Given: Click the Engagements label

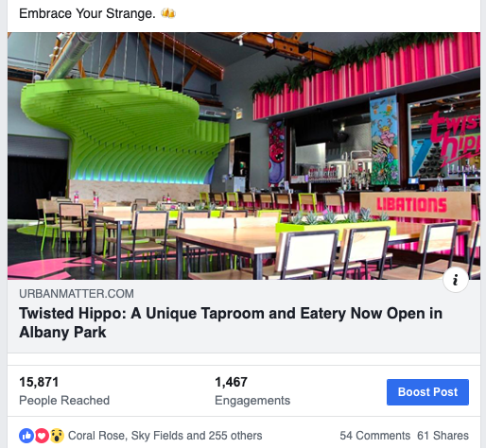Looking at the screenshot, I should click(x=252, y=401).
